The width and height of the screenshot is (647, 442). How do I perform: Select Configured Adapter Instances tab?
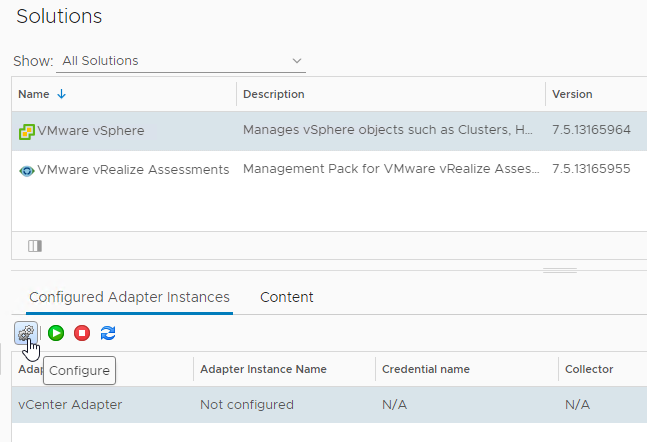pos(129,297)
